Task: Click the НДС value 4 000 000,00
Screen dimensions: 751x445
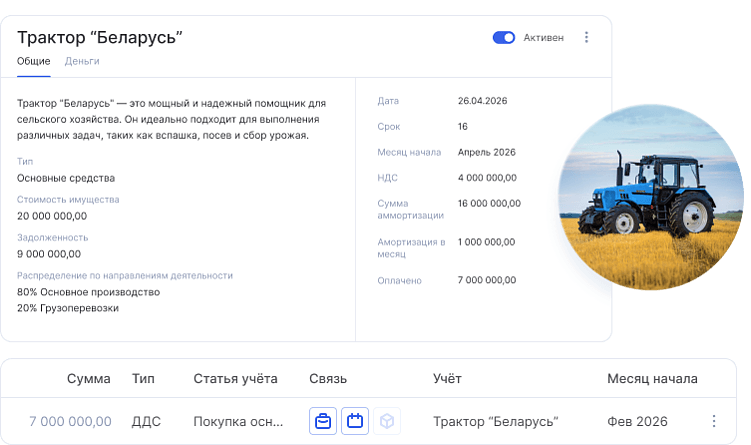Action: [487, 178]
